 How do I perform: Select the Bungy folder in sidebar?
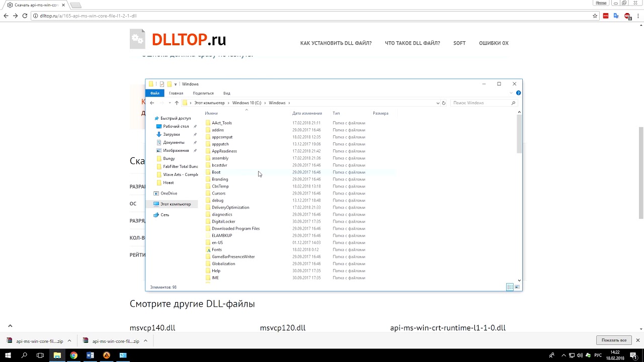click(x=169, y=158)
